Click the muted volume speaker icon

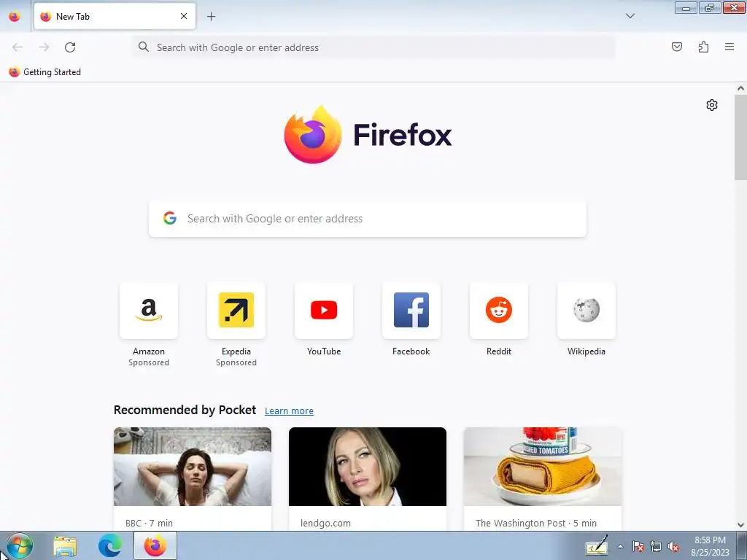[673, 546]
